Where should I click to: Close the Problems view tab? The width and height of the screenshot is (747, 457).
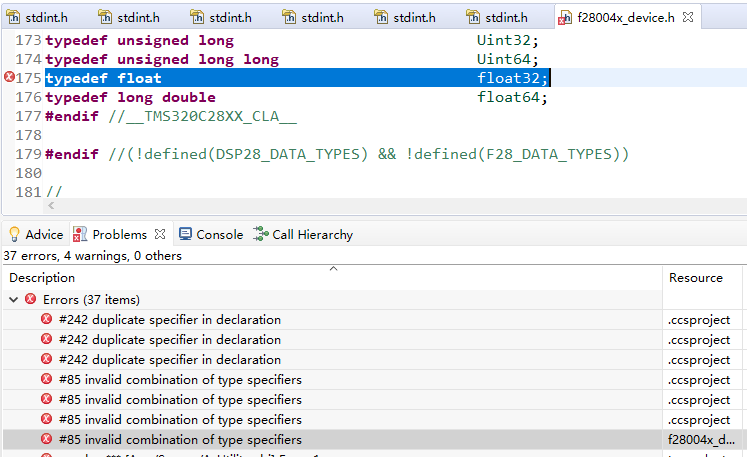pyautogui.click(x=159, y=234)
